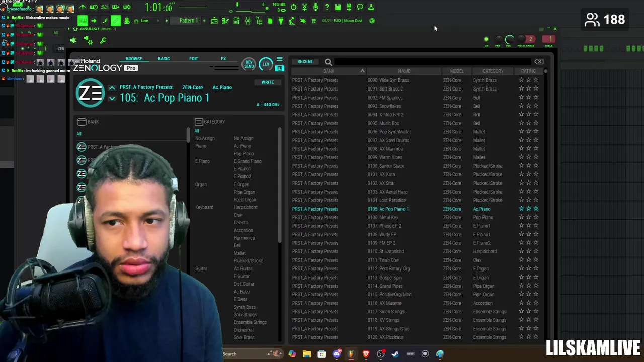Click the ZEN-Core model label in preset header
This screenshot has width=644, height=362.
192,87
